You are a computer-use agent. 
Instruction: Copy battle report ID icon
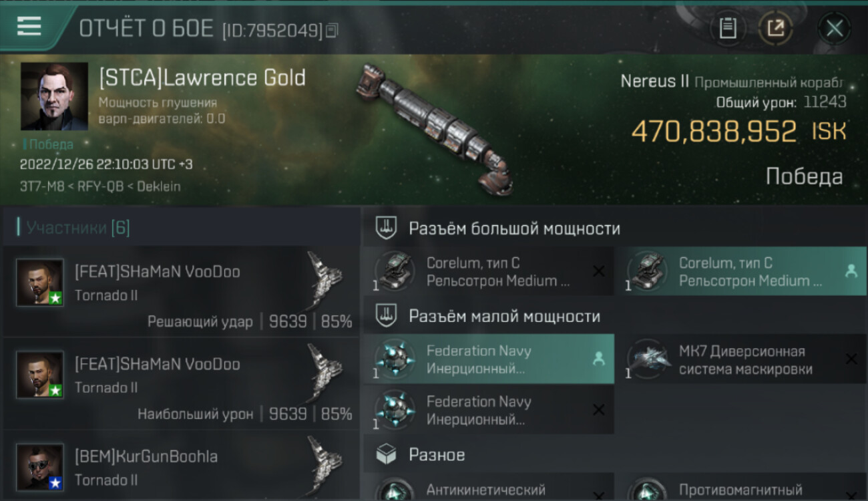(x=332, y=30)
